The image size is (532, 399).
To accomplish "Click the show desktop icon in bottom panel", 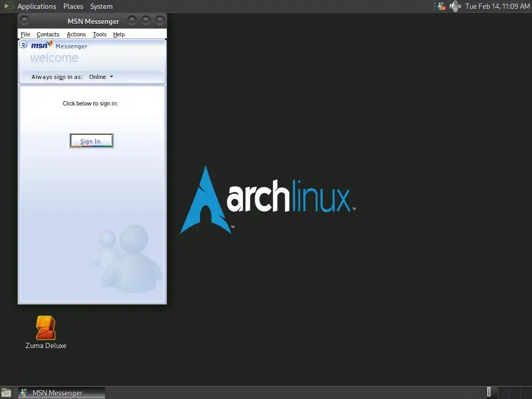I will [6, 393].
